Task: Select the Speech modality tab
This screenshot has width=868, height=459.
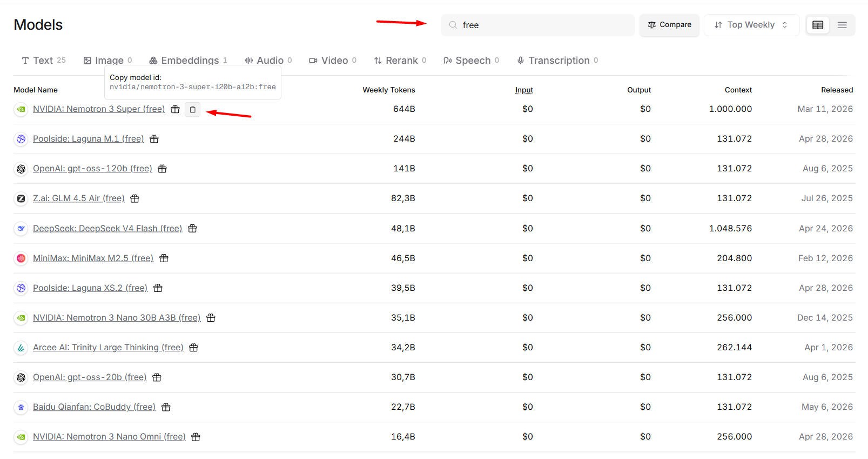Action: (x=471, y=61)
